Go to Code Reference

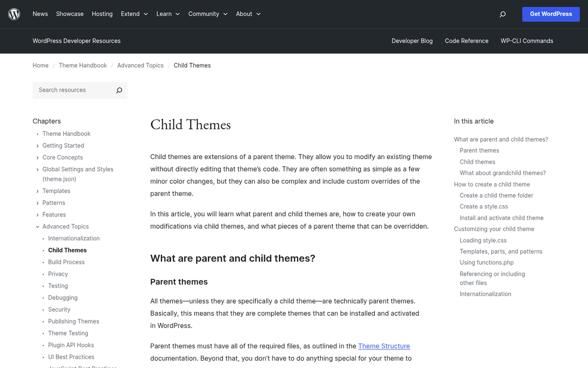coord(466,41)
